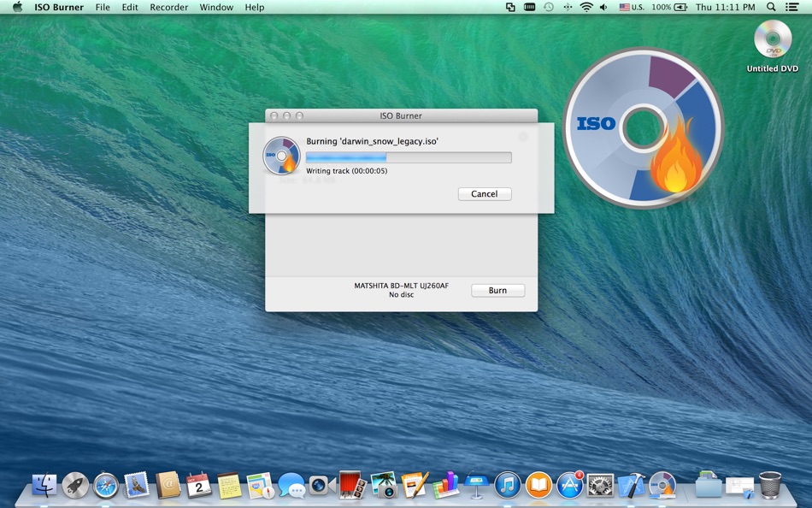Cancel the ISO burning process
The image size is (812, 508).
coord(484,194)
